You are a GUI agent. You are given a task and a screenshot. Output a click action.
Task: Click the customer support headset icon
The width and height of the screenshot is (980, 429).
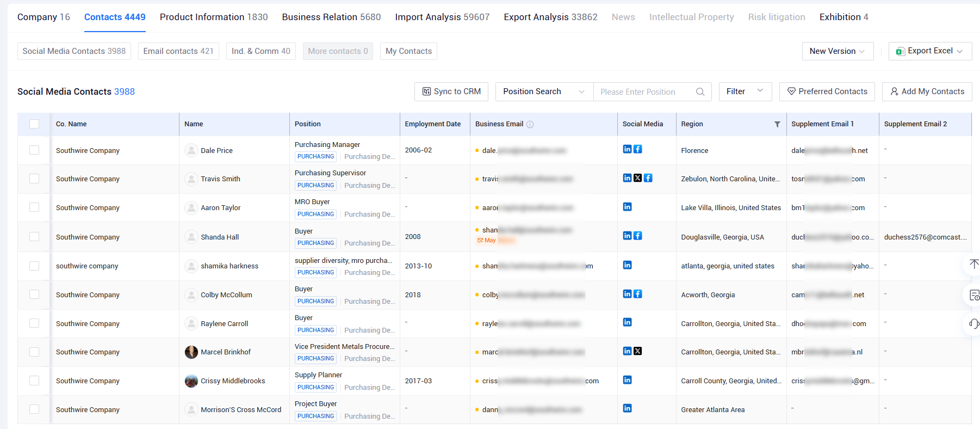click(x=974, y=324)
